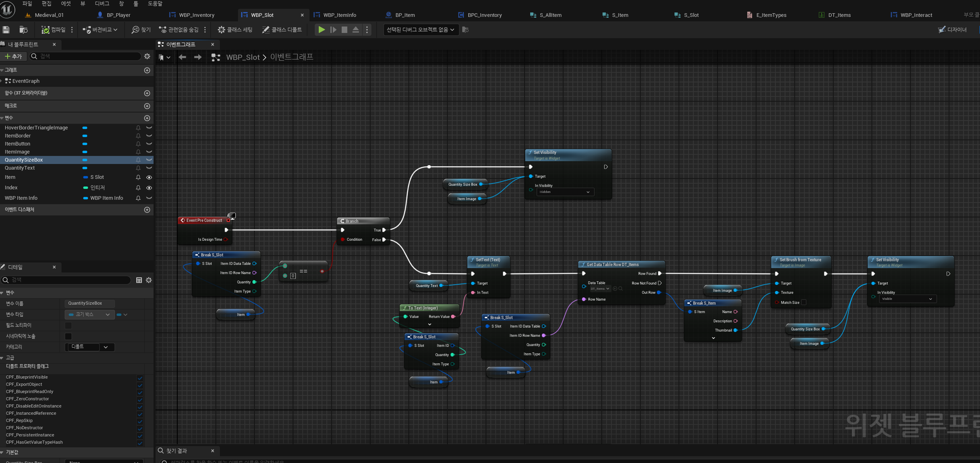Add a new macro with plus icon
This screenshot has height=463, width=980.
click(x=147, y=106)
